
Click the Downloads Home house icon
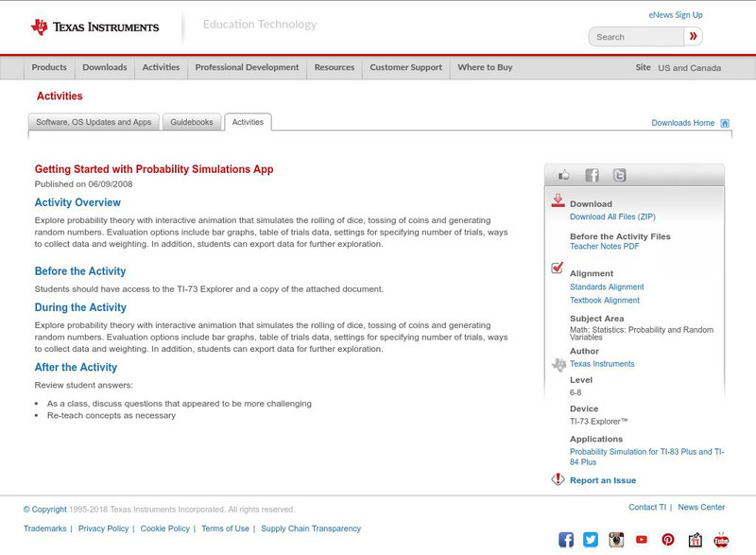click(x=725, y=123)
